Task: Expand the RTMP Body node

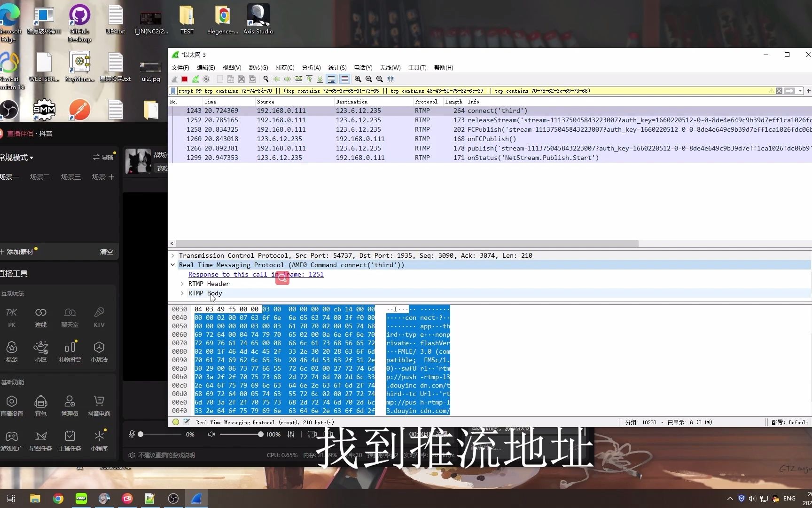Action: [x=182, y=293]
